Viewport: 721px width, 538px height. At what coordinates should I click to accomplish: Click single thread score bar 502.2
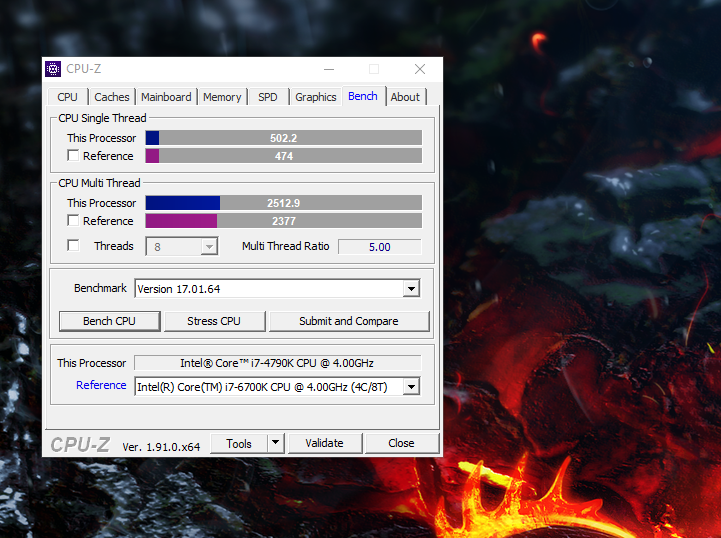click(284, 138)
